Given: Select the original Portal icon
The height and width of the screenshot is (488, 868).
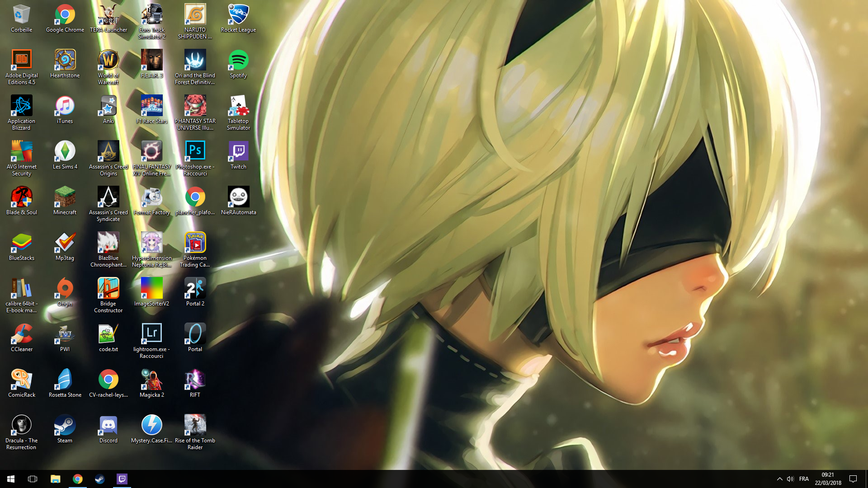Looking at the screenshot, I should pos(195,338).
